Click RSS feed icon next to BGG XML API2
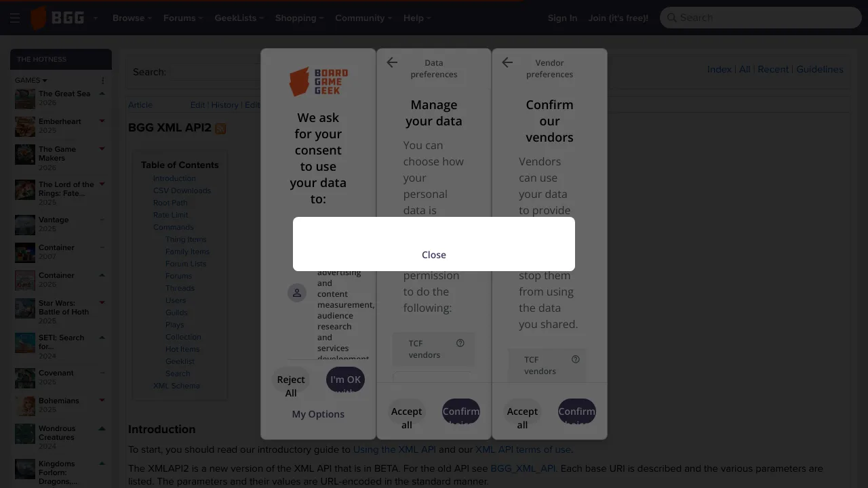The width and height of the screenshot is (868, 488). click(220, 128)
